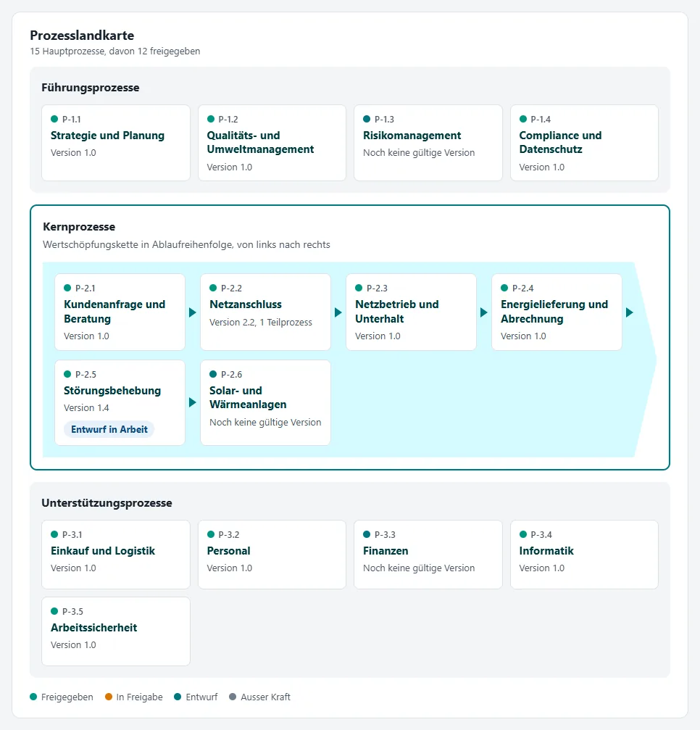Image resolution: width=700 pixels, height=730 pixels.
Task: Open the Arbeitssicherheit process card
Action: (116, 631)
